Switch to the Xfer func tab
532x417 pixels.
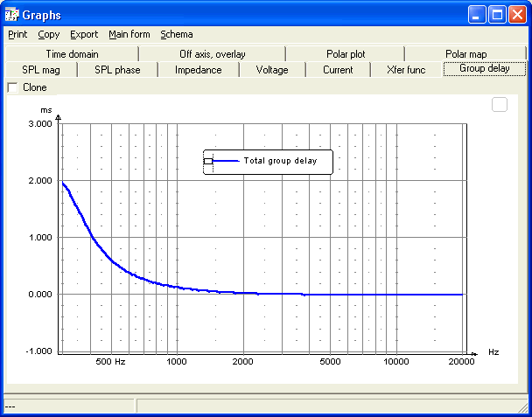point(406,70)
